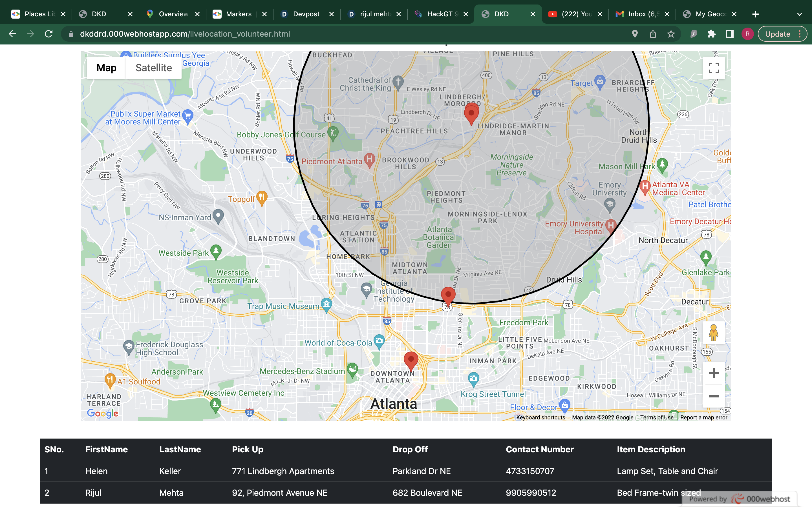Screen dimensions: 812x507
Task: Click the Street View pegman icon
Action: click(713, 333)
